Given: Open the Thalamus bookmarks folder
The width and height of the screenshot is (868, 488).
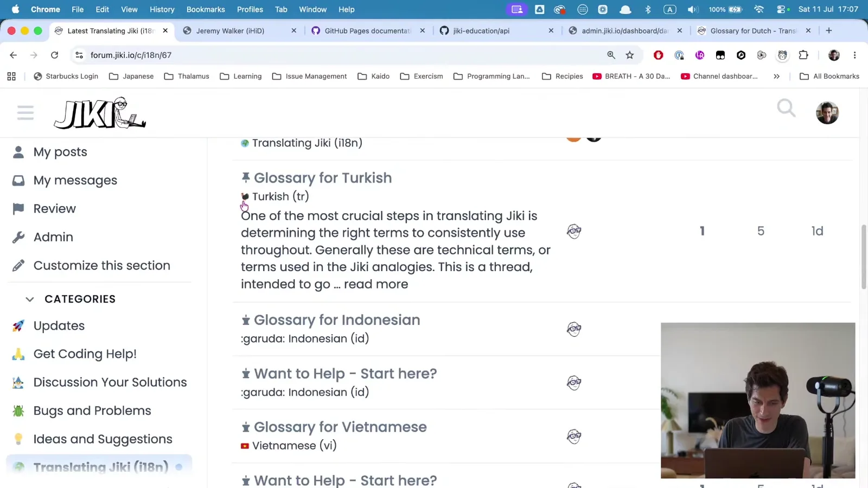Looking at the screenshot, I should point(187,76).
